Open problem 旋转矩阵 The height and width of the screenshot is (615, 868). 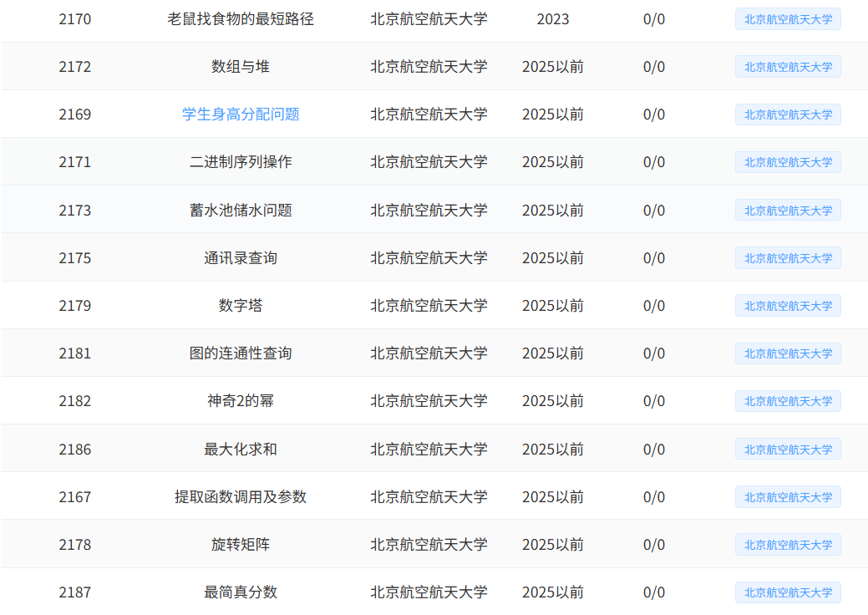coord(241,544)
